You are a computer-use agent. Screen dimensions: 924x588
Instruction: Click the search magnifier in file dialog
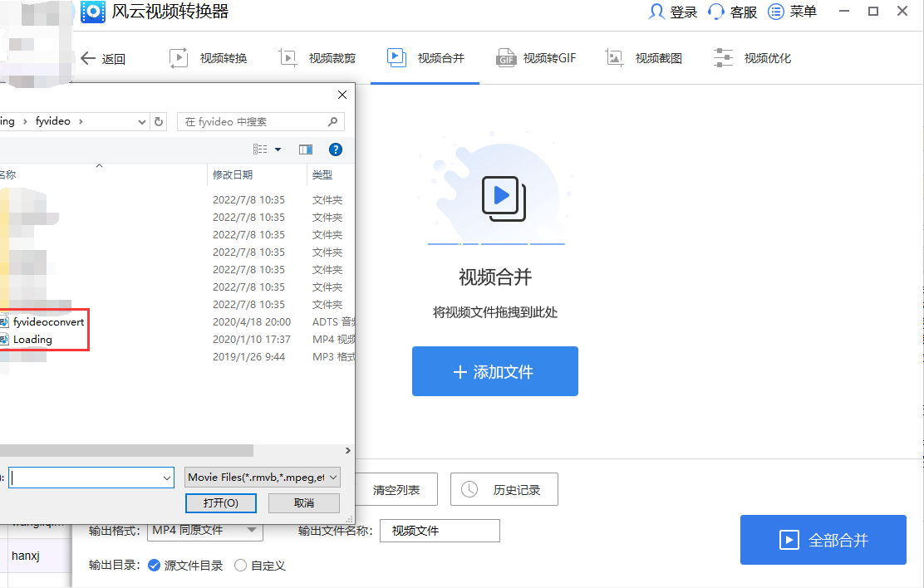[x=333, y=121]
